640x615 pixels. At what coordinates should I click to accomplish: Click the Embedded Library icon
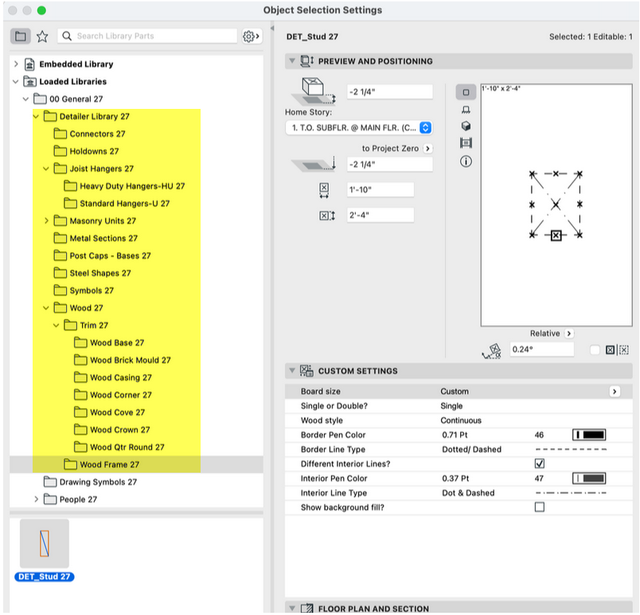29,64
